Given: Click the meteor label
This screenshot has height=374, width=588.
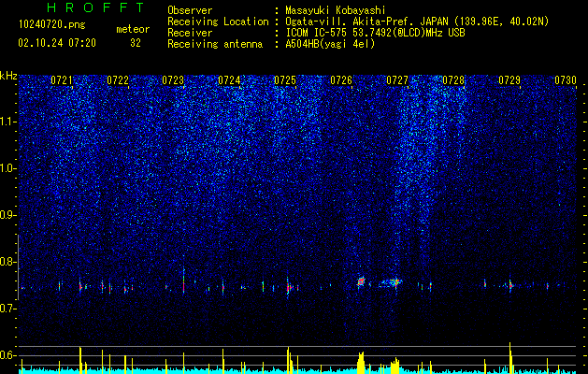Looking at the screenshot, I should (x=133, y=29).
